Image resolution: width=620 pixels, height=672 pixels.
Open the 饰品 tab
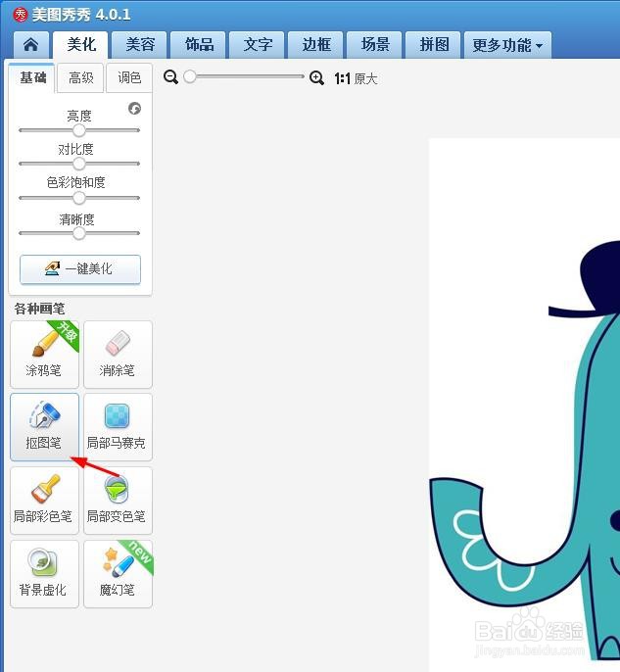[199, 45]
